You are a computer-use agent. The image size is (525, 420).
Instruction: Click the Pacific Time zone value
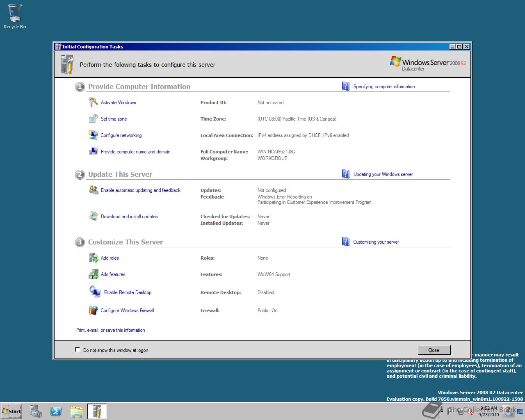click(297, 119)
